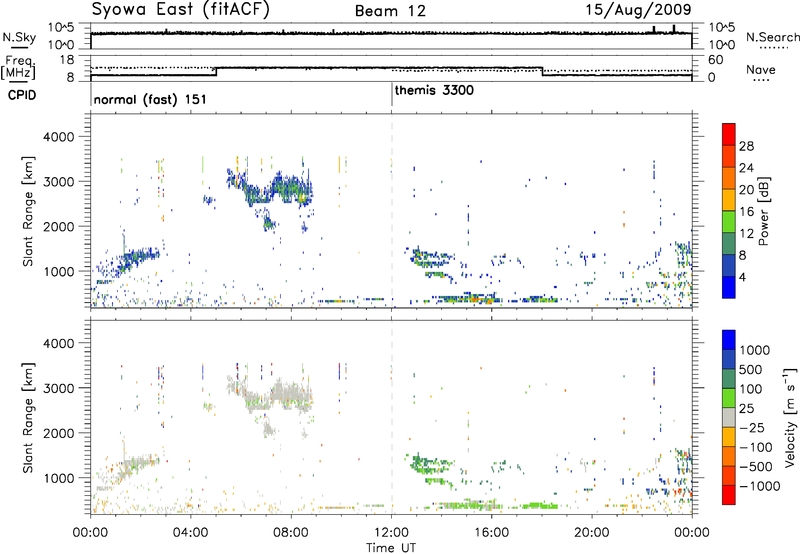Click the red bottom segment of velocity colorbar
The width and height of the screenshot is (800, 554).
point(729,495)
